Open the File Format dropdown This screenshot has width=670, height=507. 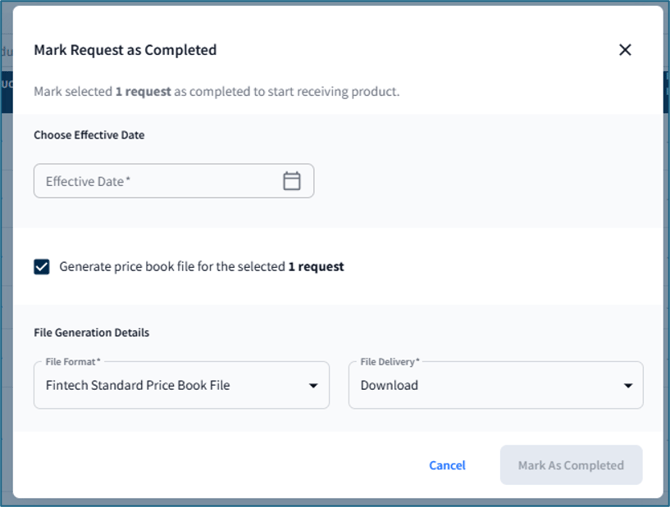(x=182, y=385)
